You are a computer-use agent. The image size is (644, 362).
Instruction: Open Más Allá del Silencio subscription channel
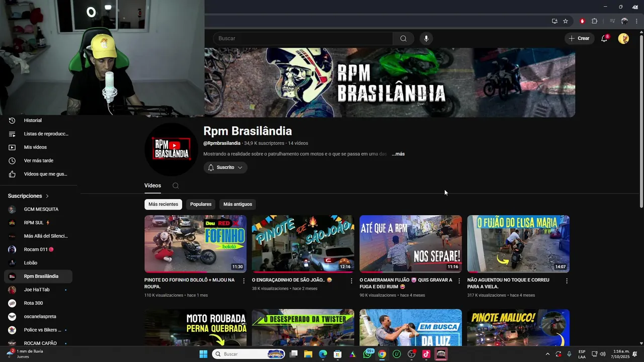point(38,236)
